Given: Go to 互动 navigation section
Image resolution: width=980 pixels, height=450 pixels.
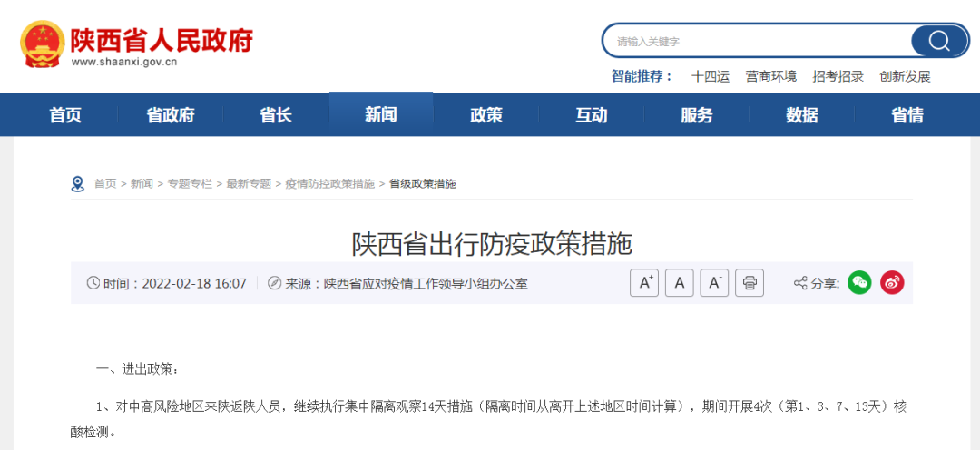Looking at the screenshot, I should tap(592, 115).
